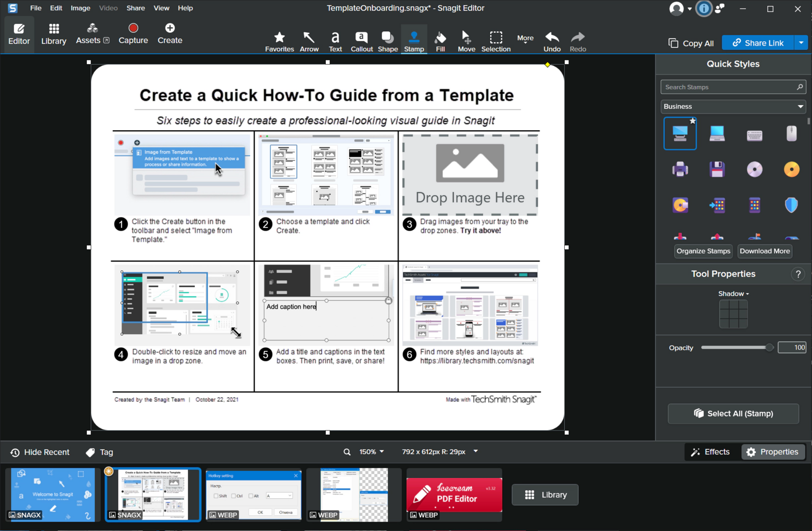Toggle the Effects panel
This screenshot has width=812, height=531.
710,452
